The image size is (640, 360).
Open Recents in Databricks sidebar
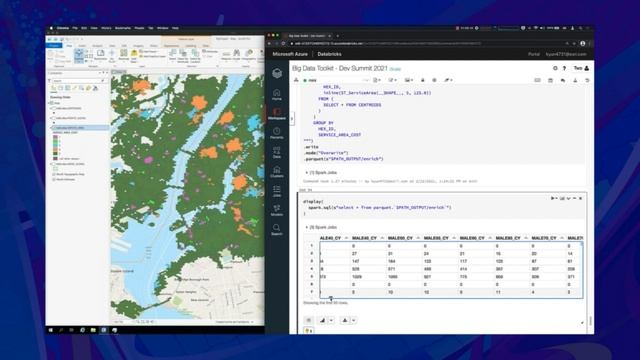[277, 133]
